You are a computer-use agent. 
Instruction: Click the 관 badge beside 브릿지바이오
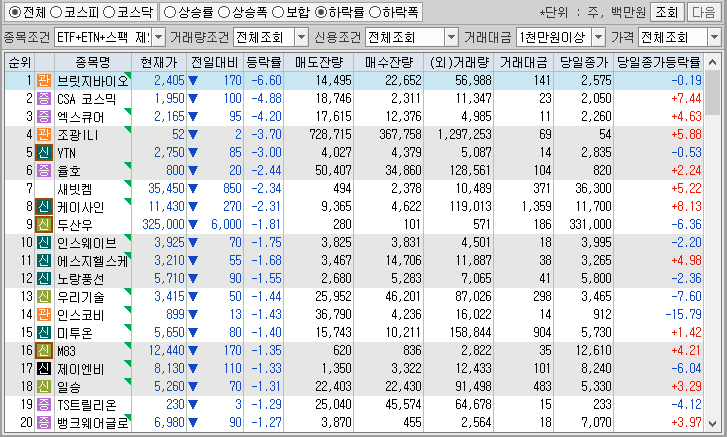point(44,80)
